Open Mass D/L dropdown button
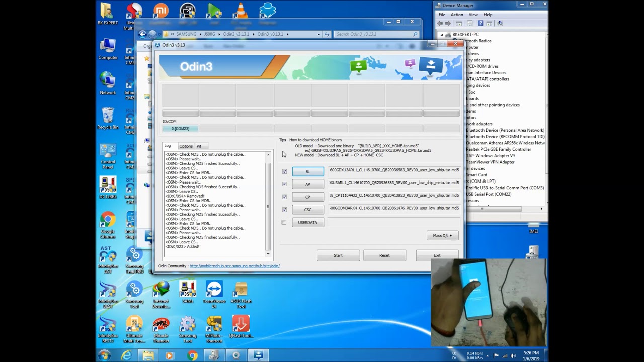The height and width of the screenshot is (362, 644). click(x=443, y=235)
